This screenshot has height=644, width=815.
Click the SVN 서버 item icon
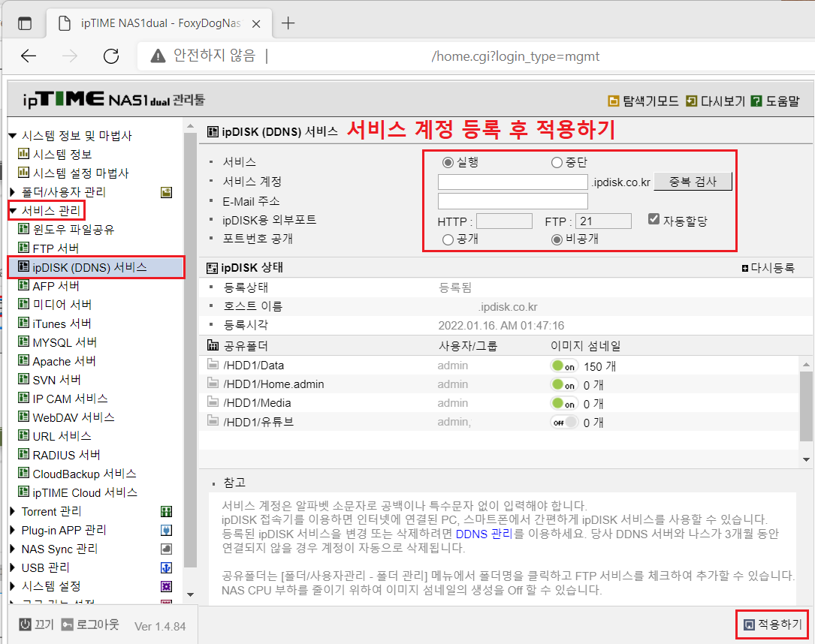tap(23, 379)
